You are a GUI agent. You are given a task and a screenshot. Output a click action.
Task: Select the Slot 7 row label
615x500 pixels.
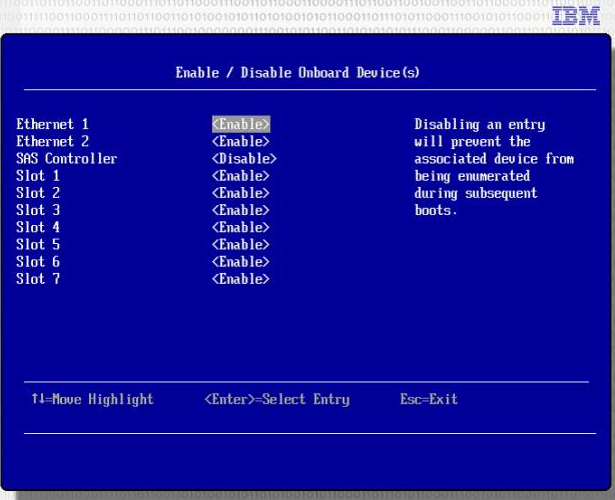38,279
